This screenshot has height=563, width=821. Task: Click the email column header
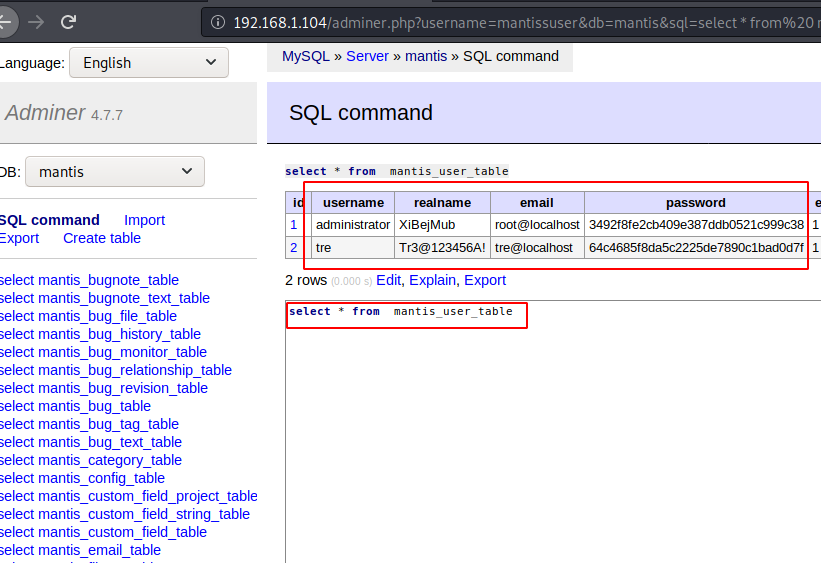(x=537, y=203)
